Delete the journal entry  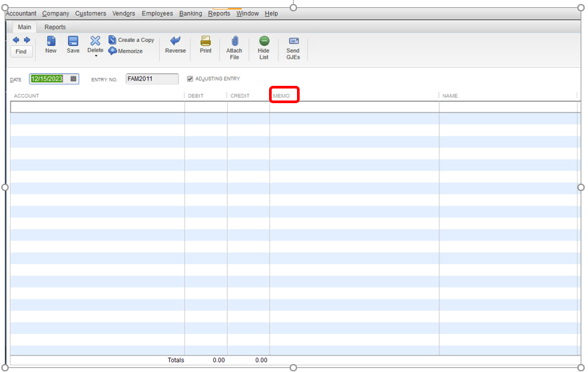(x=95, y=45)
